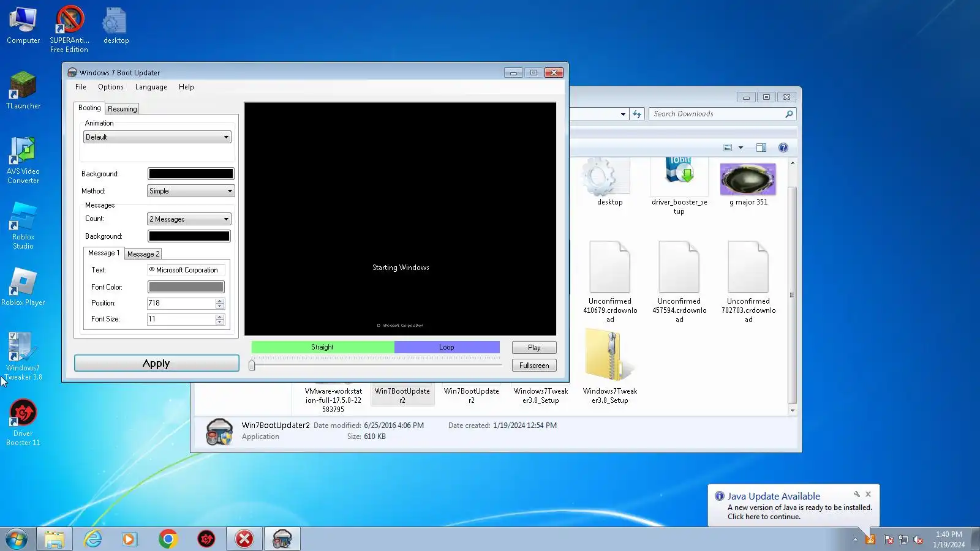Launch Internet Explorer from the taskbar
The image size is (980, 551).
92,539
